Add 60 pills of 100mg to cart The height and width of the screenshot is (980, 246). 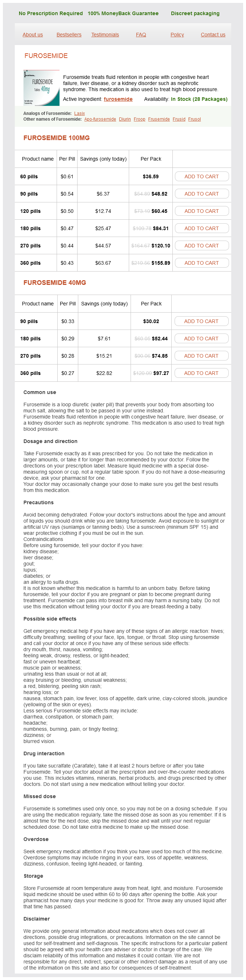coord(201,176)
